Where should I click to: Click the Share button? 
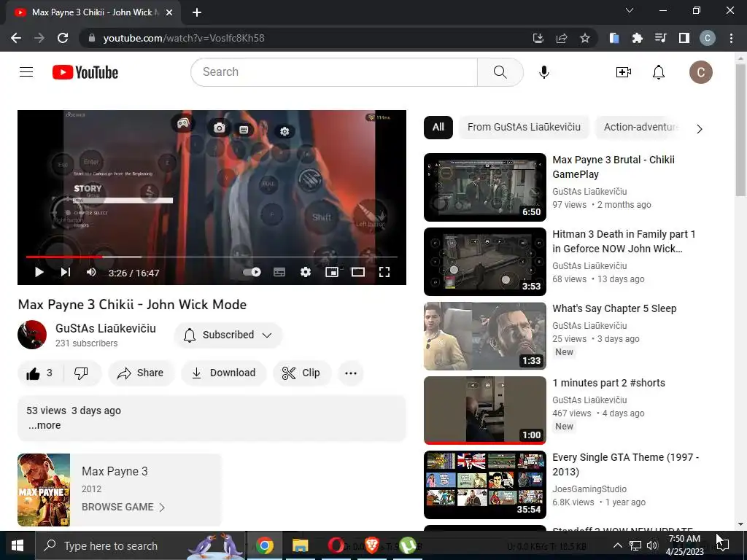click(x=141, y=373)
